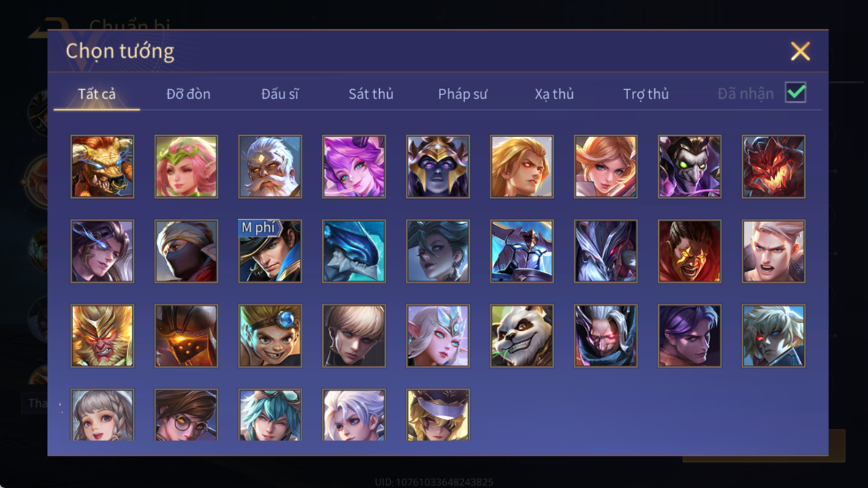This screenshot has height=488, width=868.
Task: Toggle the Đã nhận checkbox
Action: pos(795,93)
